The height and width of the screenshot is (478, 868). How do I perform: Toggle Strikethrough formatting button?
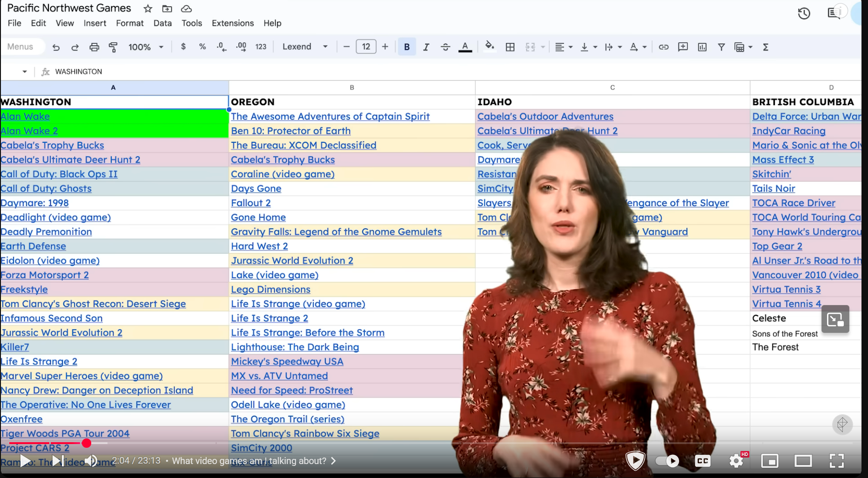pyautogui.click(x=445, y=47)
